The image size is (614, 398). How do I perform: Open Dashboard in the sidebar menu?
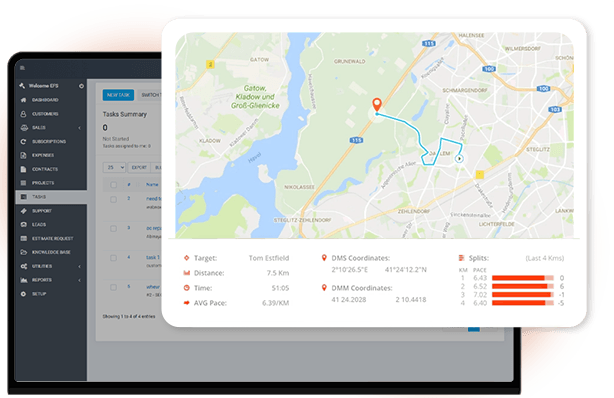51,100
